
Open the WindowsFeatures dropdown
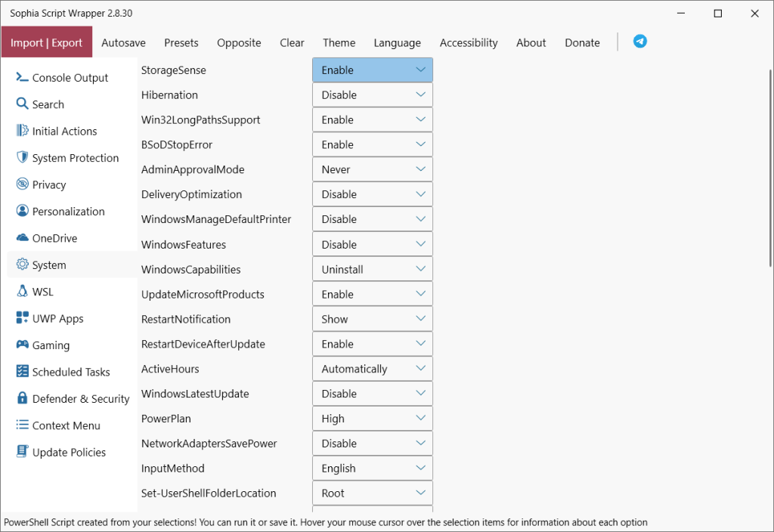373,244
